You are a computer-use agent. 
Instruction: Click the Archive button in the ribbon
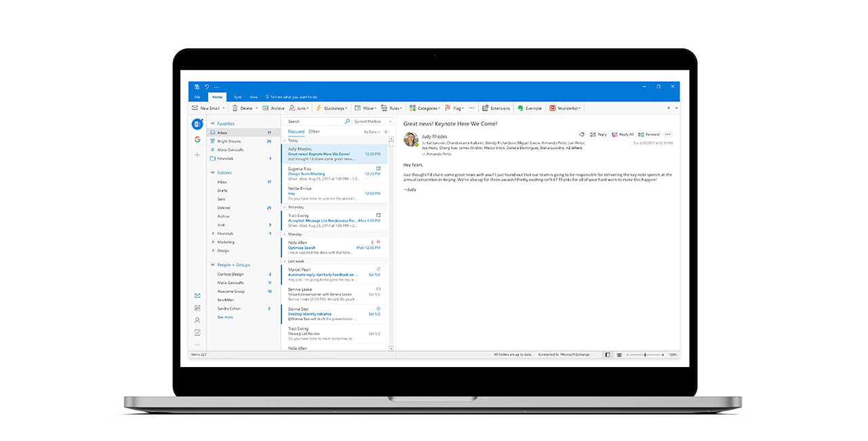(274, 108)
